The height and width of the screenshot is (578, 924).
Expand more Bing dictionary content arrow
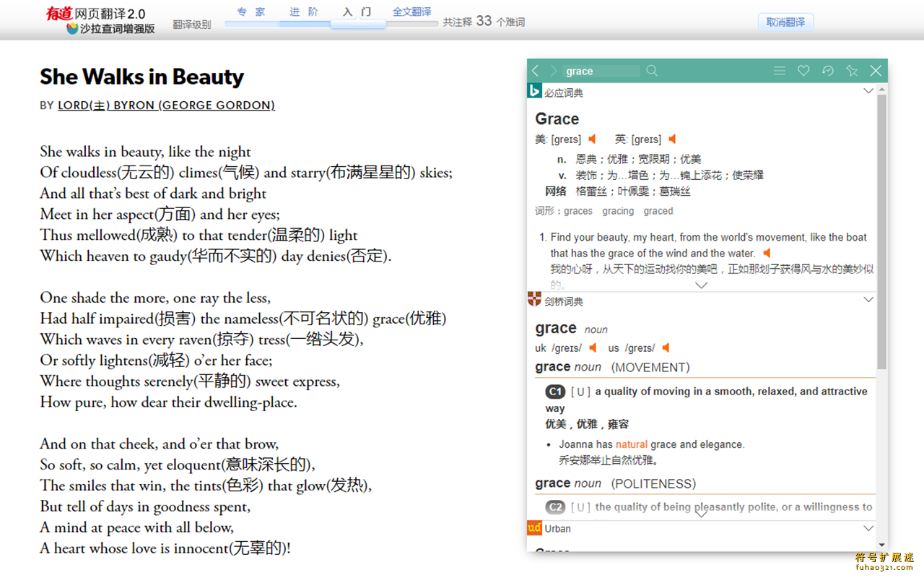(701, 285)
